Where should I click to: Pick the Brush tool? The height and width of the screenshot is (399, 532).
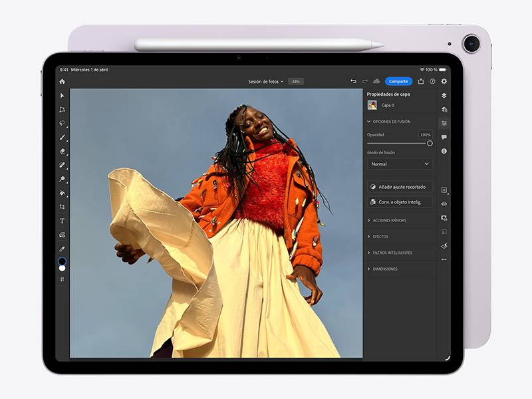pos(62,138)
